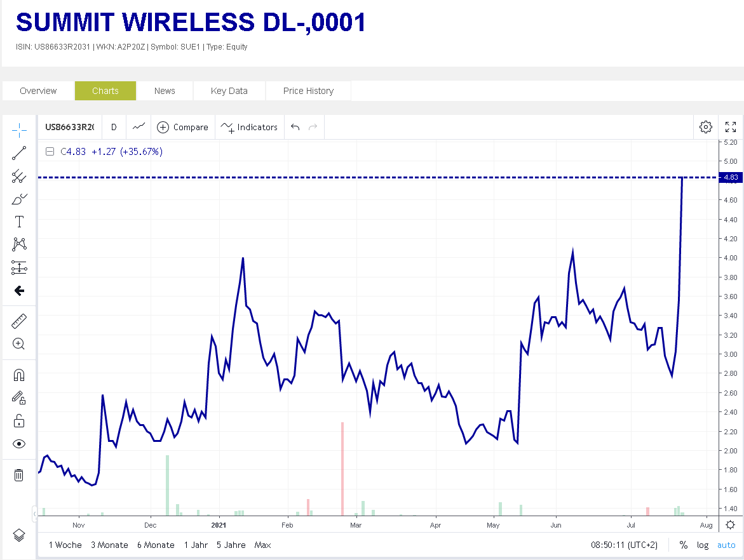Viewport: 744px width, 560px height.
Task: Toggle stay in drawing mode pencil-lock
Action: coord(19,398)
